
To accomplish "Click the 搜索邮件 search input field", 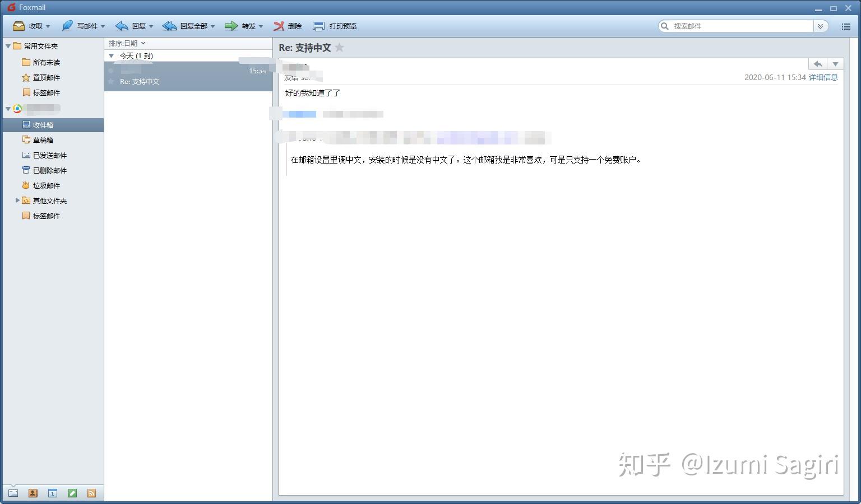I will coord(734,26).
